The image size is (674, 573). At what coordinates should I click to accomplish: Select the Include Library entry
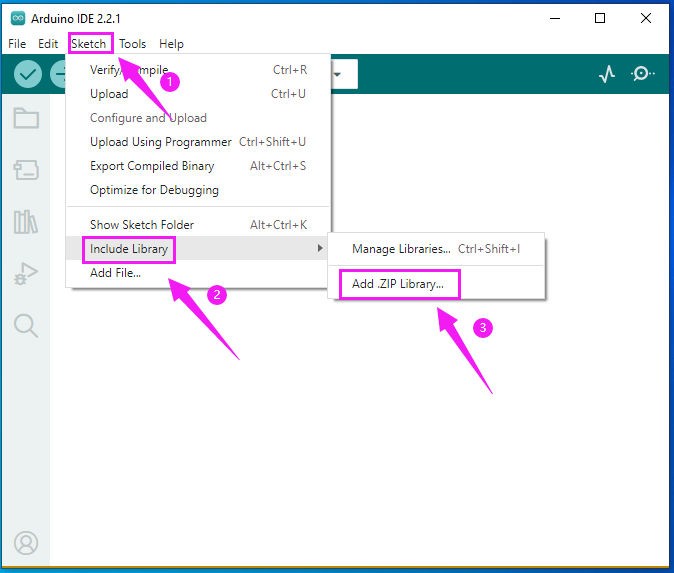coord(198,248)
